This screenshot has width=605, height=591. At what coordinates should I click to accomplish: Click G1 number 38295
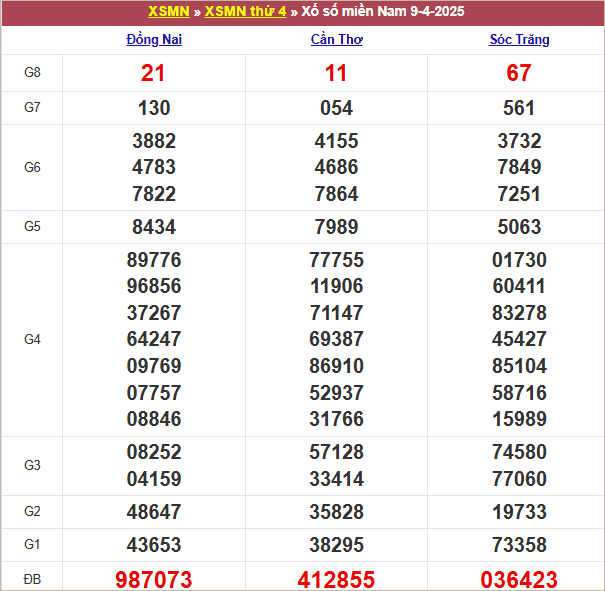click(336, 545)
